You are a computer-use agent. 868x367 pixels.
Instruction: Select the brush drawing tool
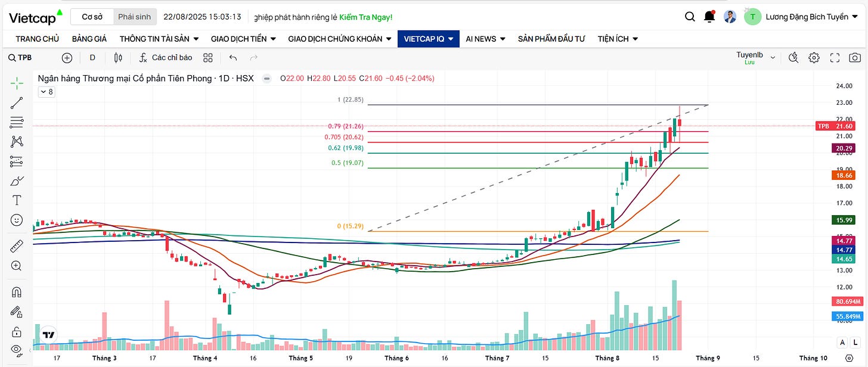pos(17,181)
